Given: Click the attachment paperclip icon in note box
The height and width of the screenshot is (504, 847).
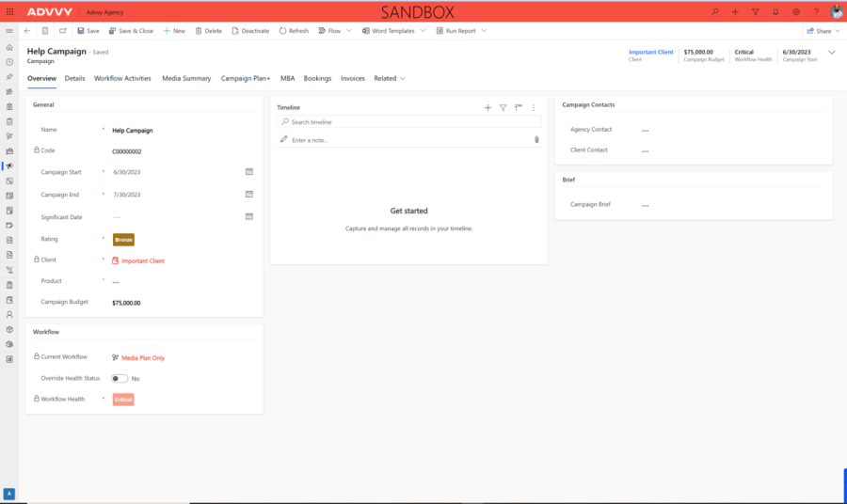Looking at the screenshot, I should (536, 140).
